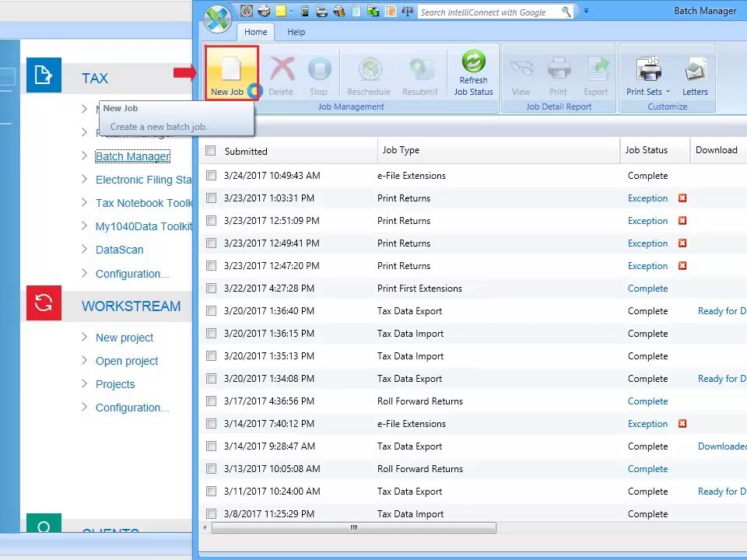Check the 3/22/2017 4:27:28 PM job row
This screenshot has height=560, width=747.
click(211, 288)
